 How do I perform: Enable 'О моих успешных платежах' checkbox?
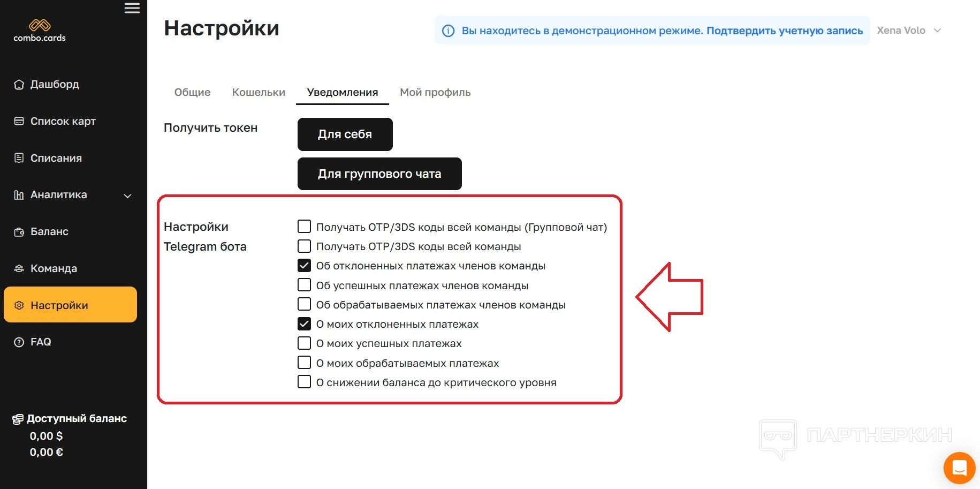(304, 343)
